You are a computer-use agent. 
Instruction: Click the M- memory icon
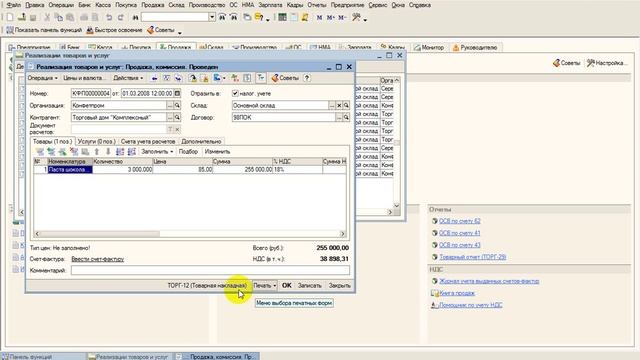click(x=342, y=17)
